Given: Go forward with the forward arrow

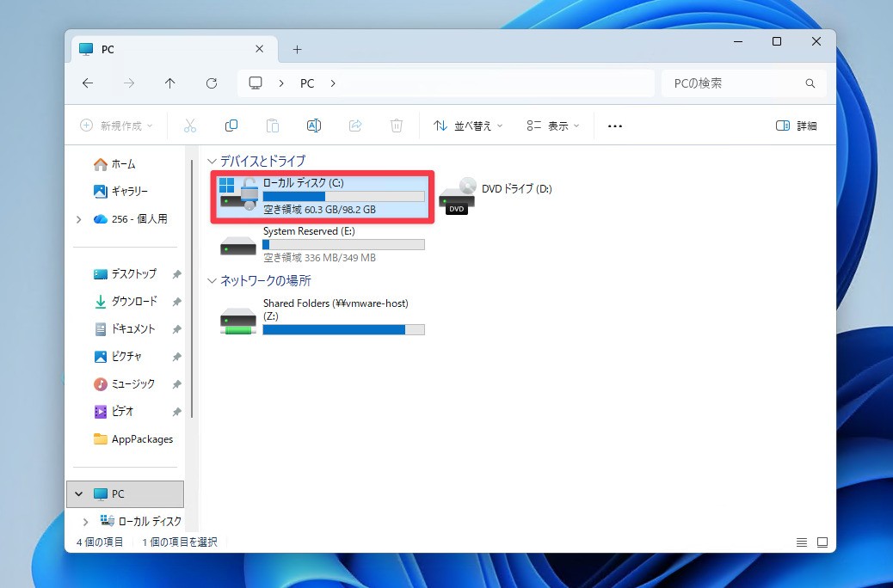Looking at the screenshot, I should (x=129, y=83).
